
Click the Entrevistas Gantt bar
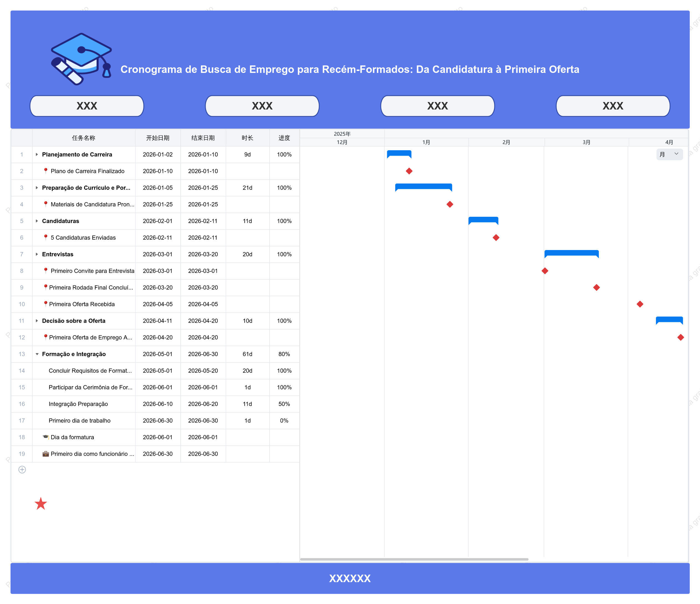click(572, 254)
